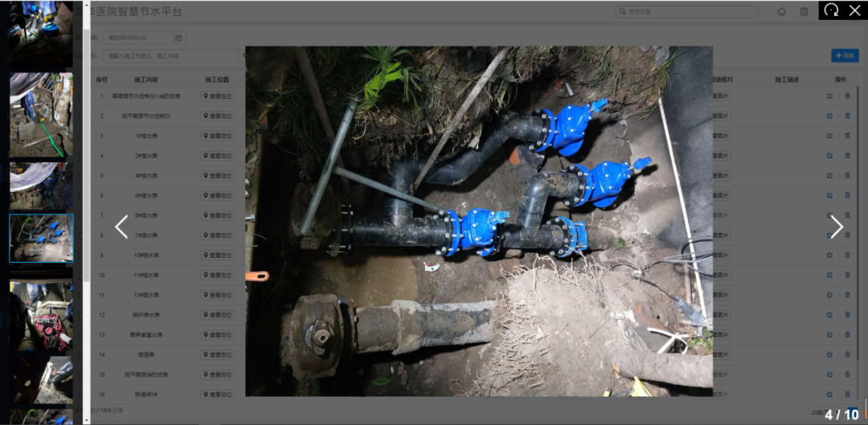Click the 施工内容 column header
Screen dimensions: 868x425
click(146, 80)
